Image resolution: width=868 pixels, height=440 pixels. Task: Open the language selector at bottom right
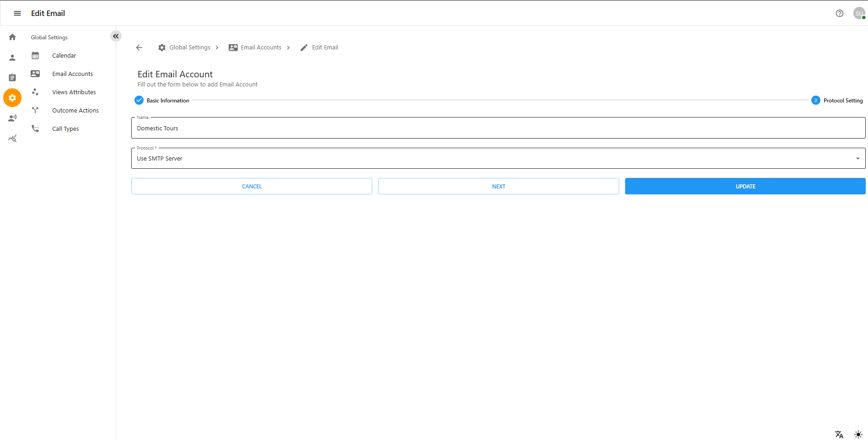coord(839,434)
